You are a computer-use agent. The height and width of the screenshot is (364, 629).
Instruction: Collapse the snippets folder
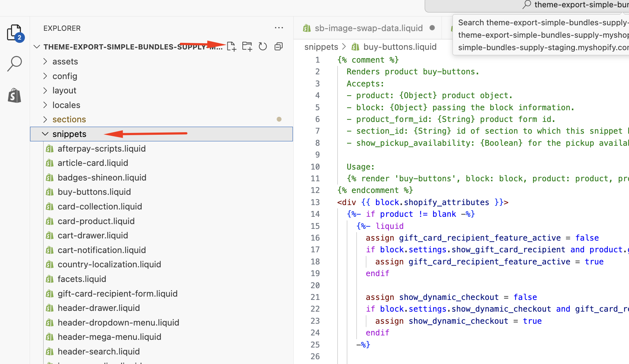[x=161, y=134]
